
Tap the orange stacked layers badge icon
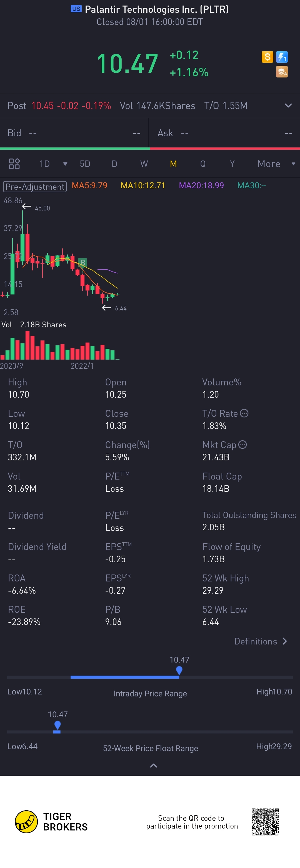point(282,71)
